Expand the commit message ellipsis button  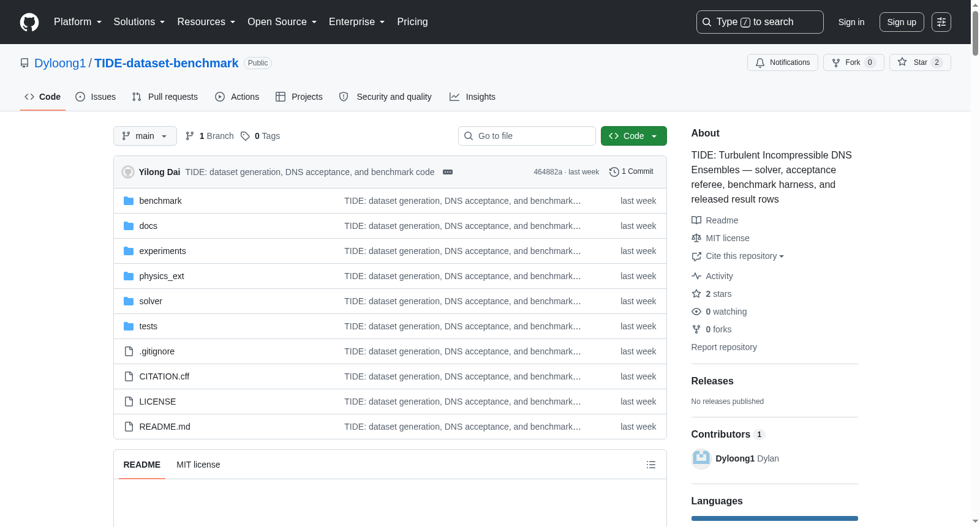tap(448, 172)
